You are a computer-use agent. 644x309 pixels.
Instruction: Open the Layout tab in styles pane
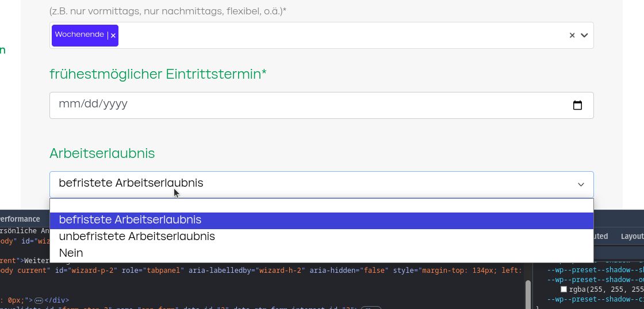coord(632,236)
